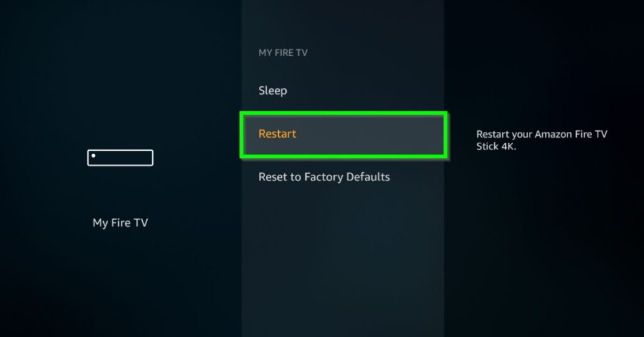Click the Stick 4K description line

click(496, 146)
